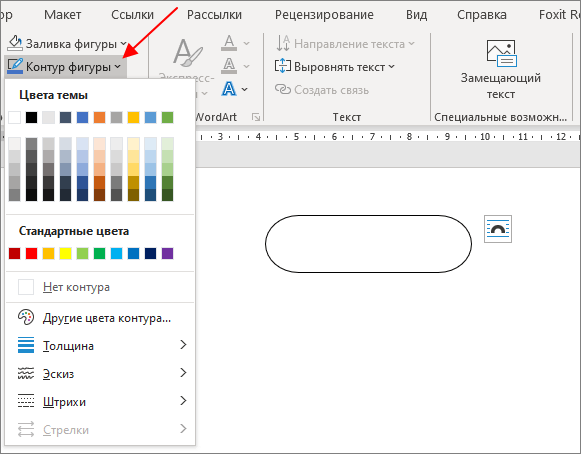Pick the orange theme color swatch
Image resolution: width=581 pixels, height=454 pixels.
99,117
